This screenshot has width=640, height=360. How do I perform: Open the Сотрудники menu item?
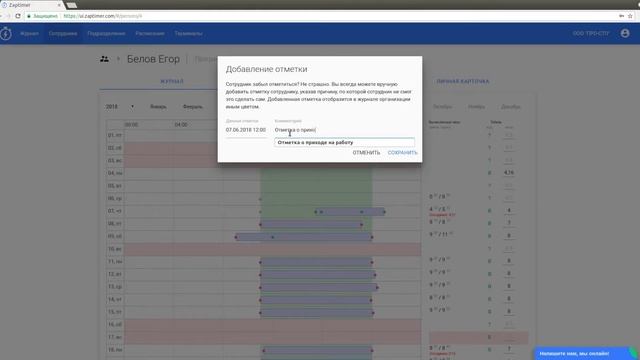pos(63,33)
